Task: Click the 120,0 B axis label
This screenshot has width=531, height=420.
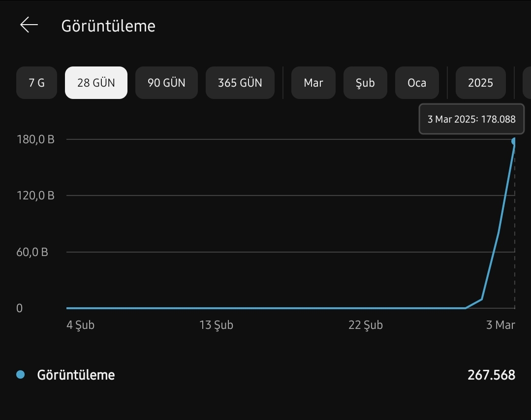Action: coord(35,195)
